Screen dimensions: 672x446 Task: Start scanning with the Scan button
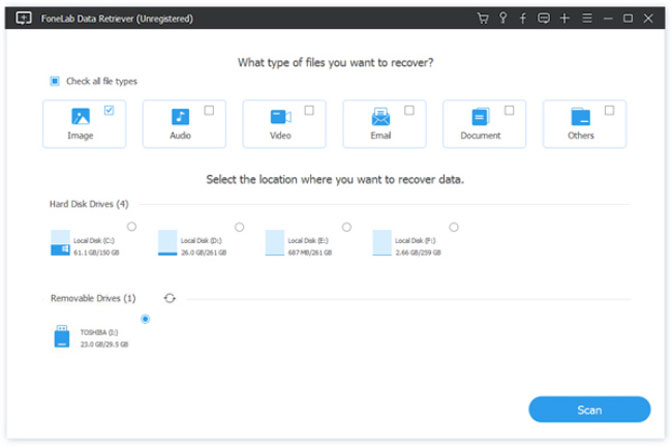[589, 410]
